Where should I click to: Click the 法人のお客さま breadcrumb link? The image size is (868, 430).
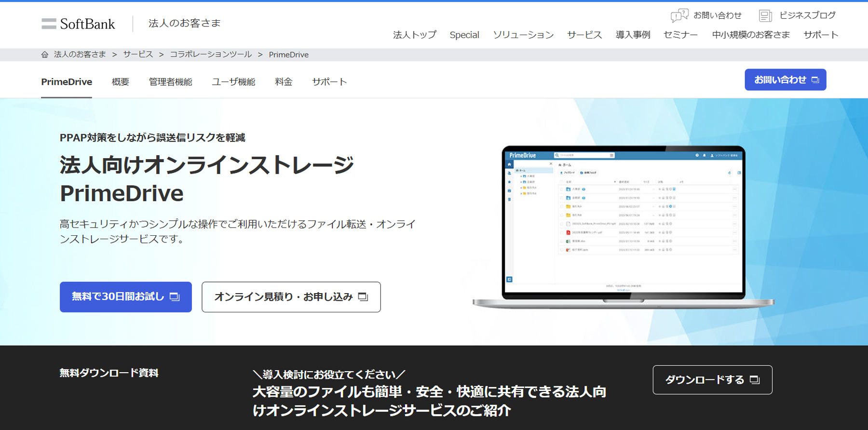(80, 54)
